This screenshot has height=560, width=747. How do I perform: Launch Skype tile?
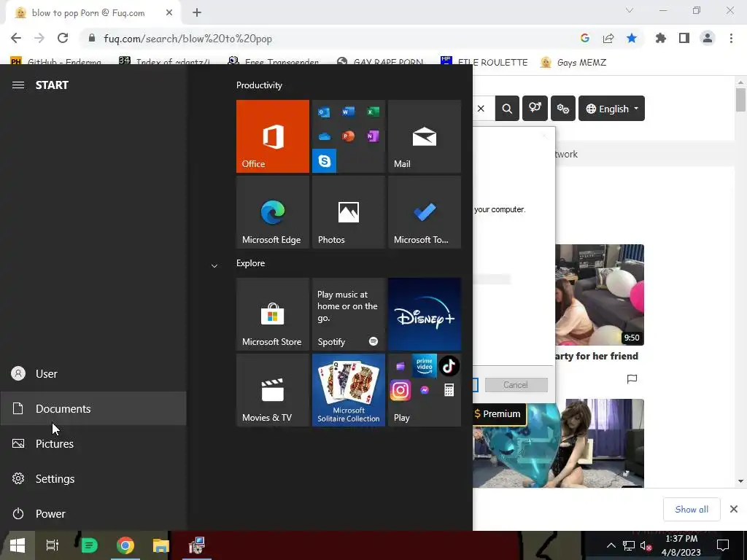324,161
